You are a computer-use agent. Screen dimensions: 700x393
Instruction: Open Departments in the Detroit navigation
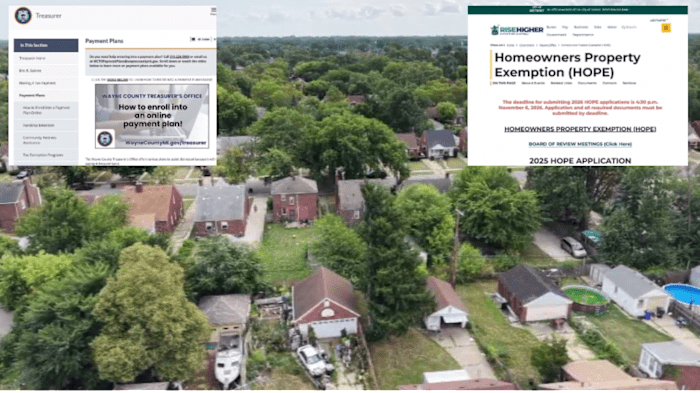tap(583, 34)
